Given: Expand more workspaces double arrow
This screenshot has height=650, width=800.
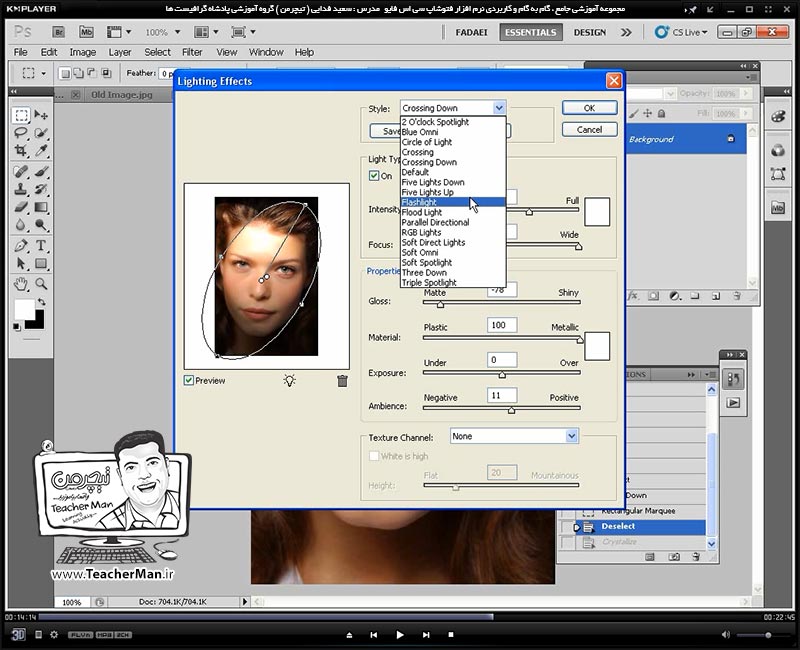Looking at the screenshot, I should point(626,32).
